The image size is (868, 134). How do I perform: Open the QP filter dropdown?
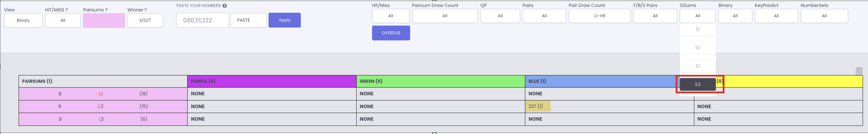click(500, 16)
